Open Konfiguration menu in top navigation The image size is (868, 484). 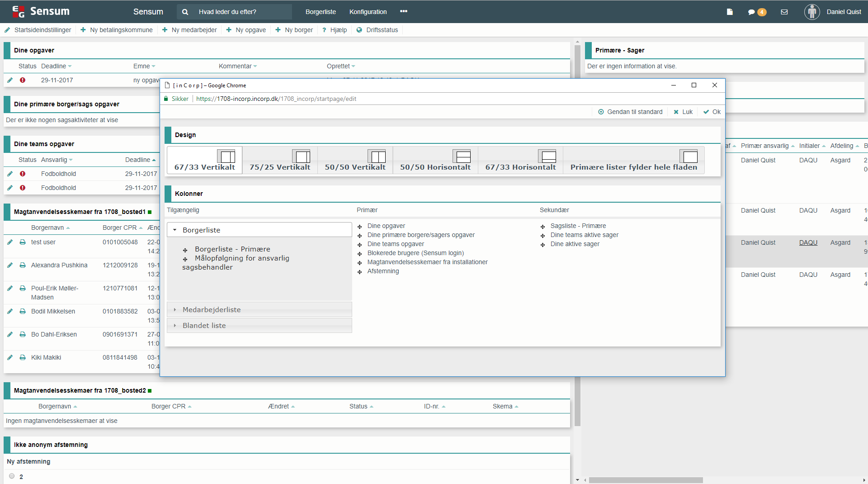coord(368,12)
